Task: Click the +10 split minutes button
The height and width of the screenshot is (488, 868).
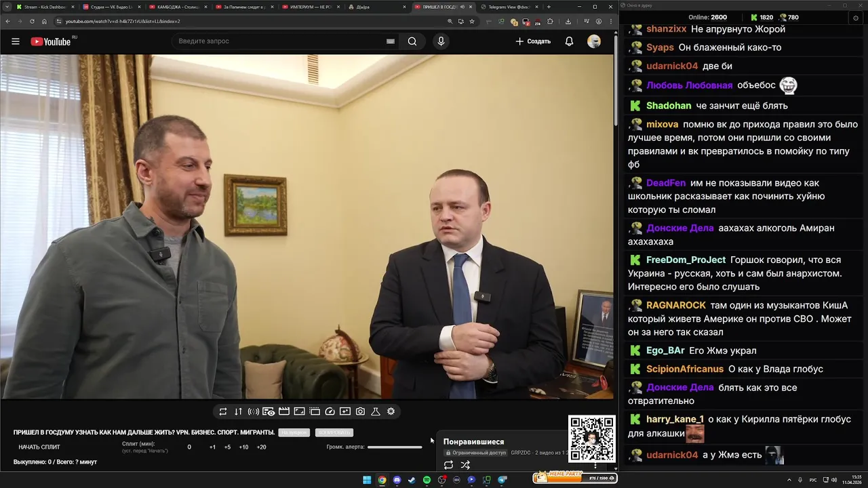Action: tap(243, 447)
